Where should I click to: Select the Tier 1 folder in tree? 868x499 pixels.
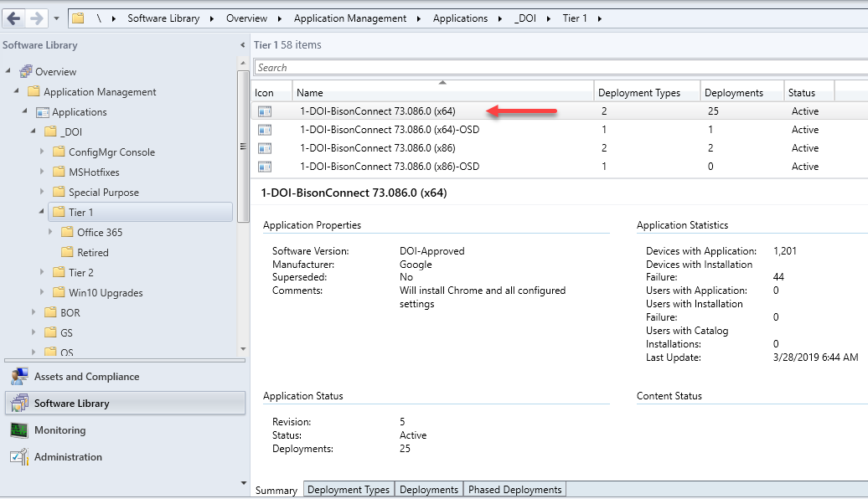pyautogui.click(x=140, y=212)
